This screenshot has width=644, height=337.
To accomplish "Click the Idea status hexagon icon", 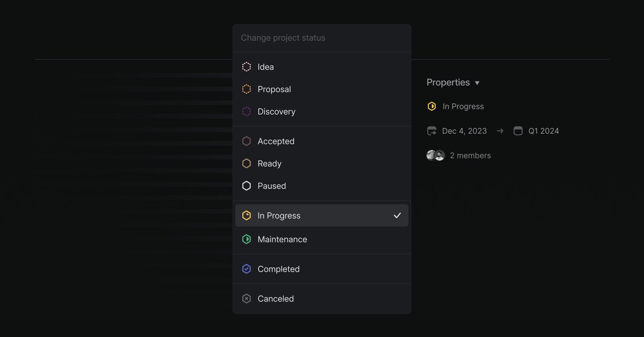I will pos(246,67).
